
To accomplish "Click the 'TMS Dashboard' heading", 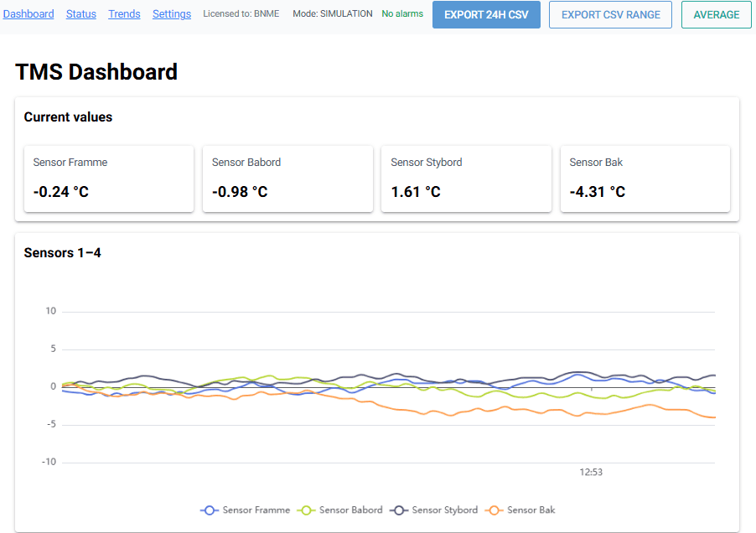I will pos(96,72).
